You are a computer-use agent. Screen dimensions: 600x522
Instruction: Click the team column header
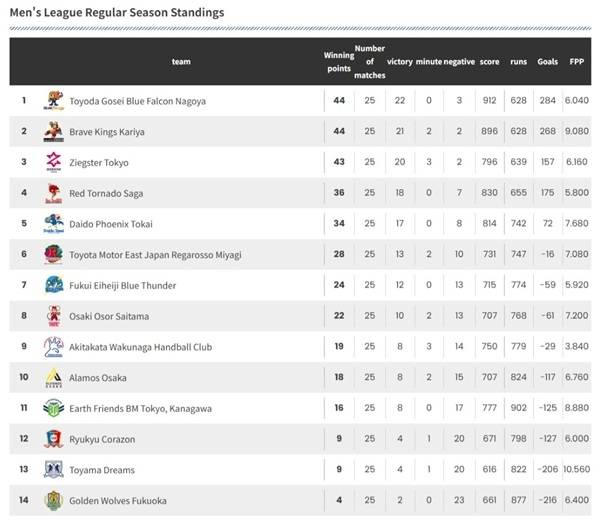coord(181,61)
